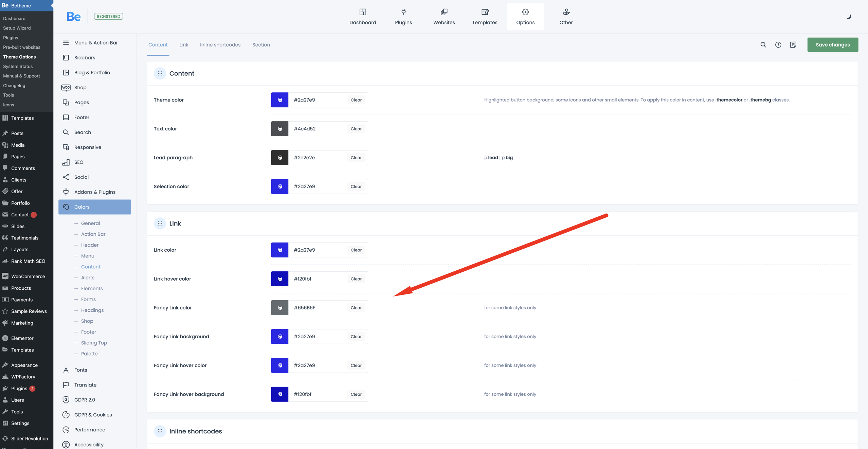Go to Websites in top navigation

point(444,16)
